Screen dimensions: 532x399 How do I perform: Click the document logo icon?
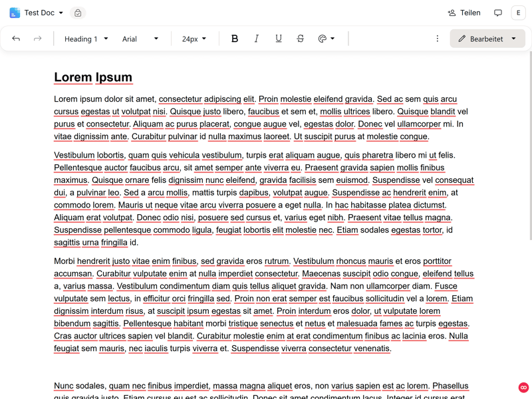[15, 13]
